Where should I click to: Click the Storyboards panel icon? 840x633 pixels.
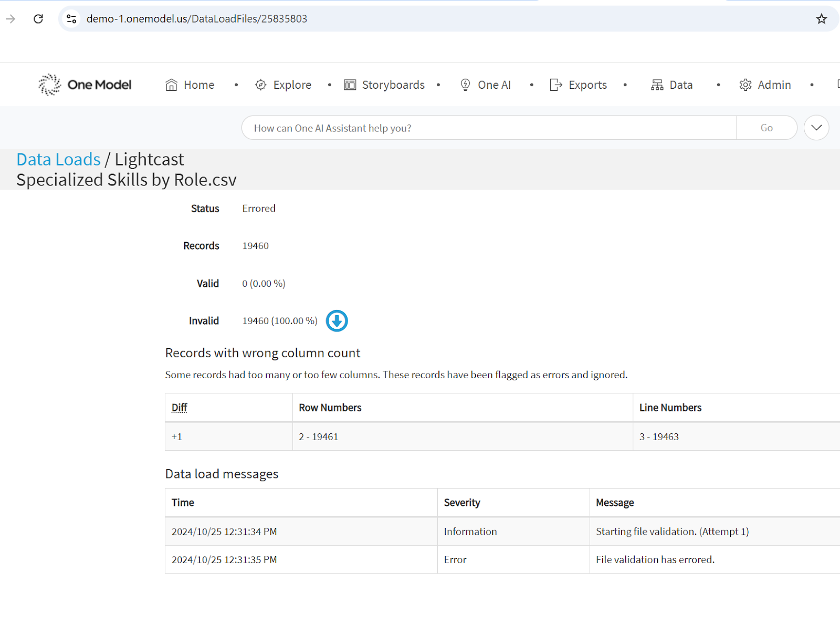pyautogui.click(x=350, y=85)
